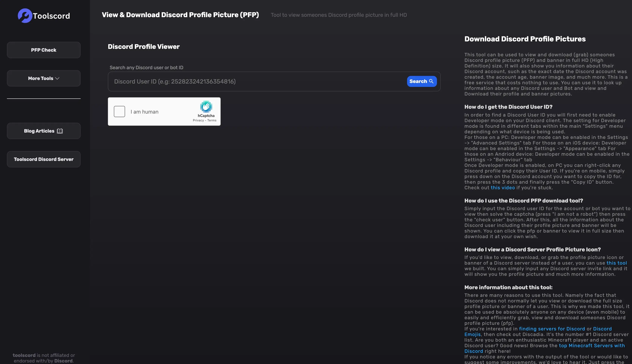Click the Toolscord brand name text
632x364 pixels.
pos(51,16)
